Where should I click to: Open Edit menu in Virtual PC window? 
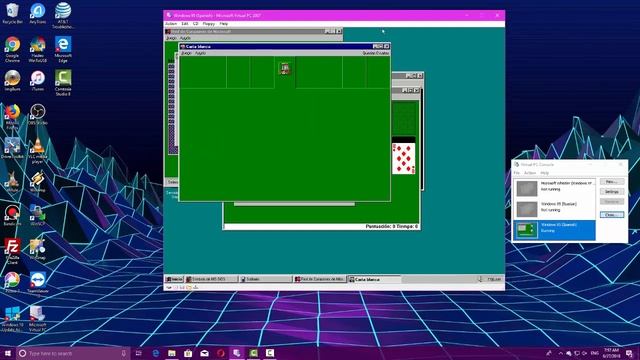185,24
